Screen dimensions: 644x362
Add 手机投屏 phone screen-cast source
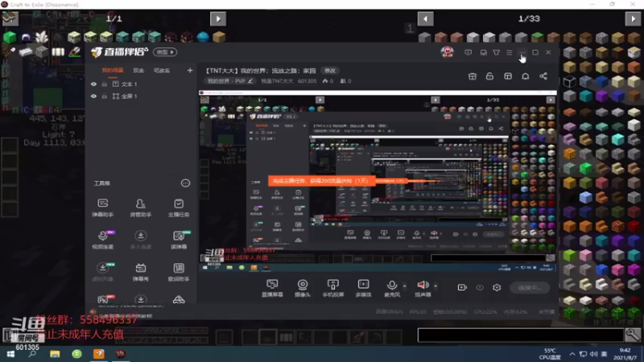click(x=333, y=288)
